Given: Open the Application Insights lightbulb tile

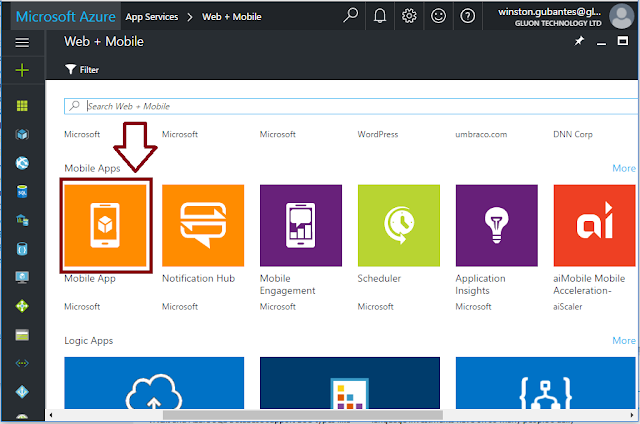Looking at the screenshot, I should pos(496,225).
